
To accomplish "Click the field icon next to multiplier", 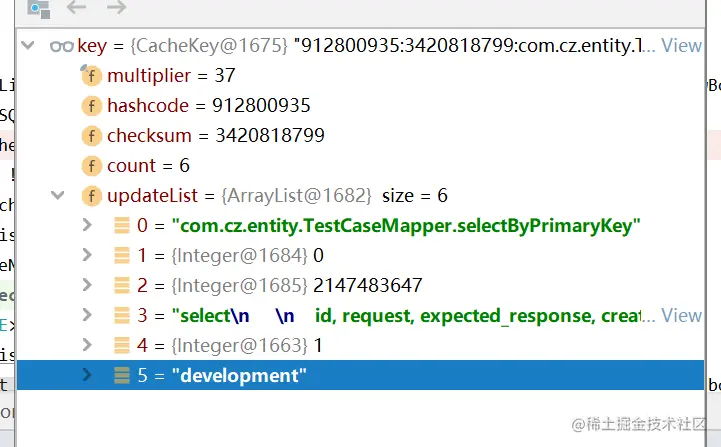I will (x=92, y=76).
